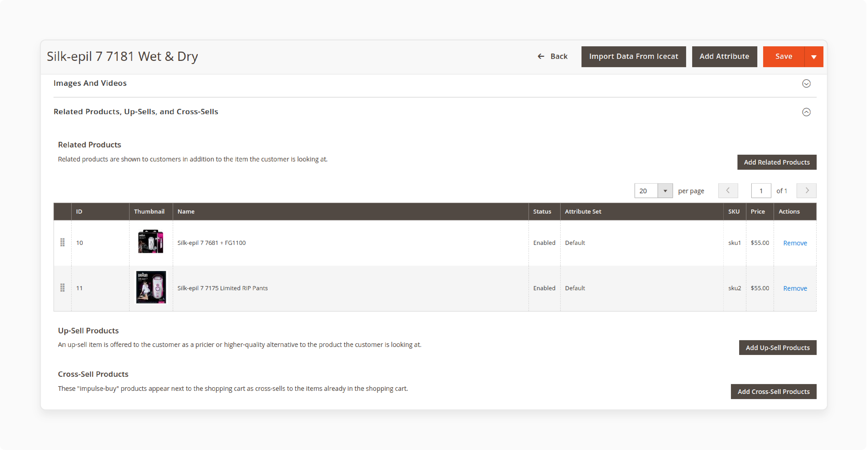
Task: Click Add Related Products button
Action: (777, 162)
